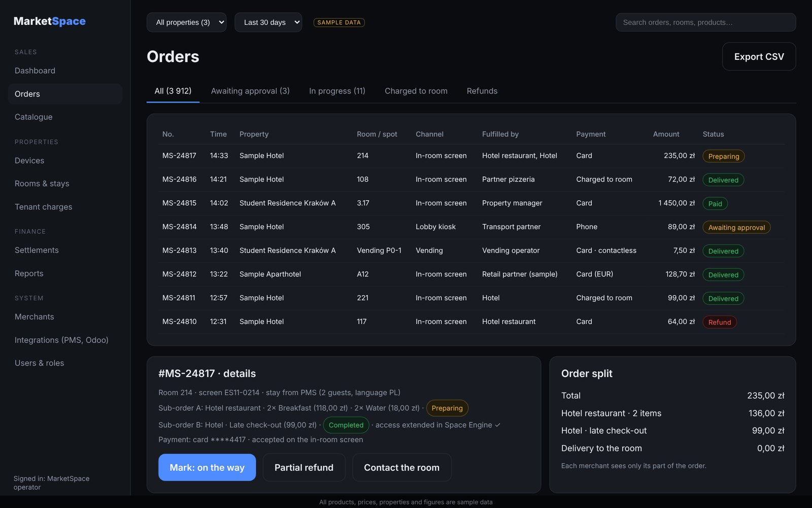Expand the Last 30 days date filter
Viewport: 812px width, 508px height.
268,22
